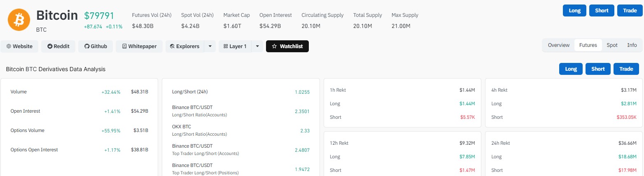Click Binance Top Trader (Positions) value 1.9472
The width and height of the screenshot is (644, 176).
pyautogui.click(x=302, y=169)
